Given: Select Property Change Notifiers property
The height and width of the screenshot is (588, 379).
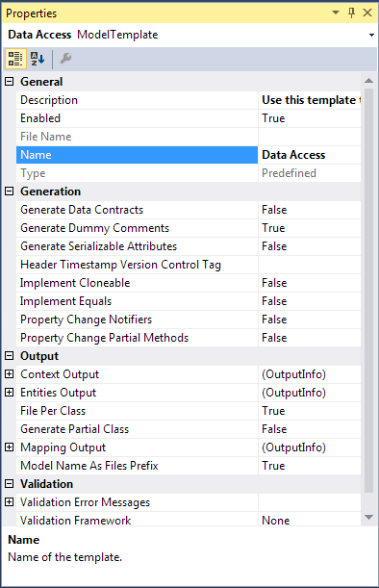Looking at the screenshot, I should [x=137, y=320].
